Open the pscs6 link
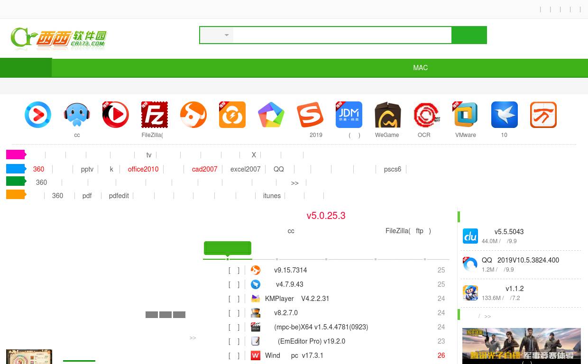Screen dimensions: 588x364 pos(393,169)
